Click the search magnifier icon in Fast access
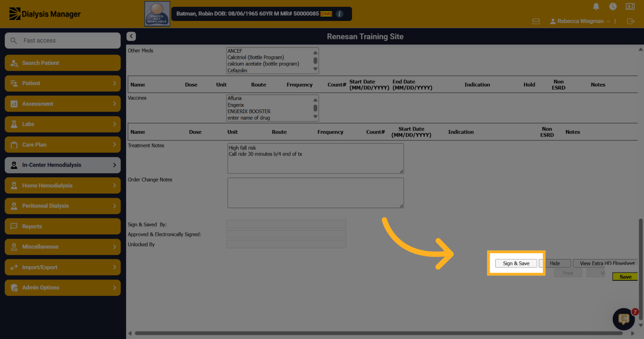644x339 pixels. [13, 41]
